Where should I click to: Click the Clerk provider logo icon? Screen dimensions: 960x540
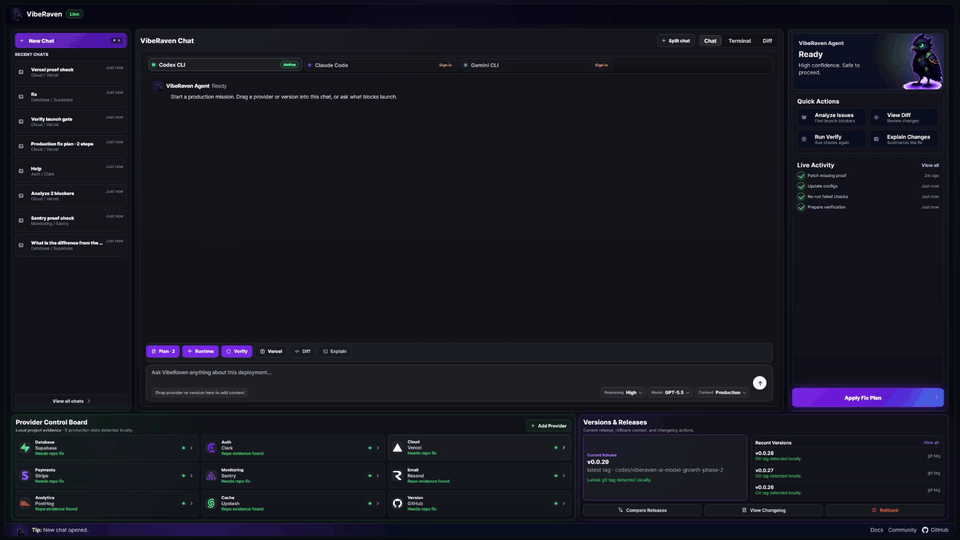(211, 448)
